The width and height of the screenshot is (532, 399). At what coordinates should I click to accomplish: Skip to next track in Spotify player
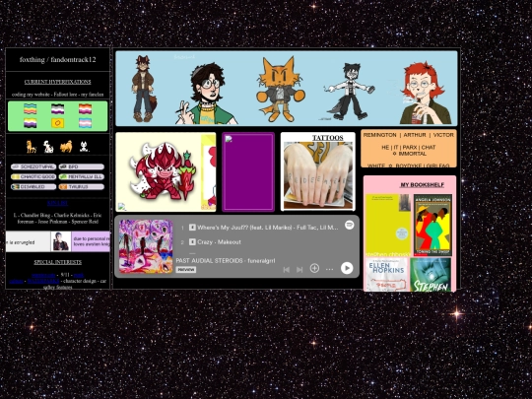[299, 269]
